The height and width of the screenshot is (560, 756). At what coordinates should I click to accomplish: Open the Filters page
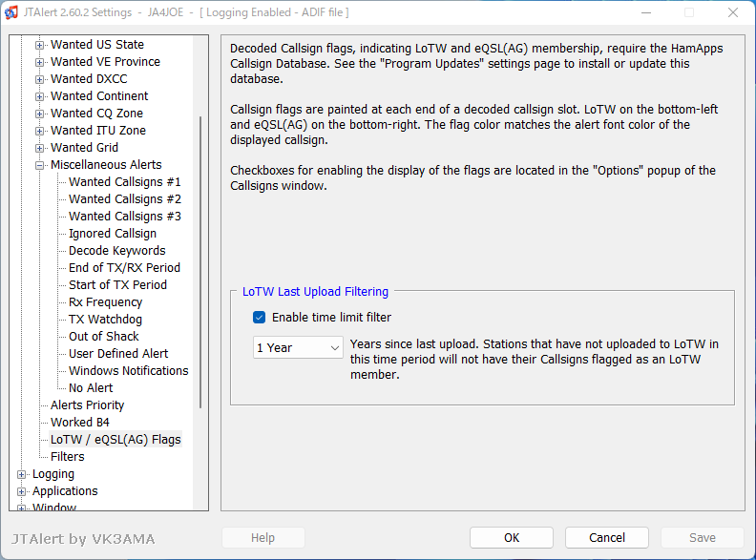coord(68,456)
